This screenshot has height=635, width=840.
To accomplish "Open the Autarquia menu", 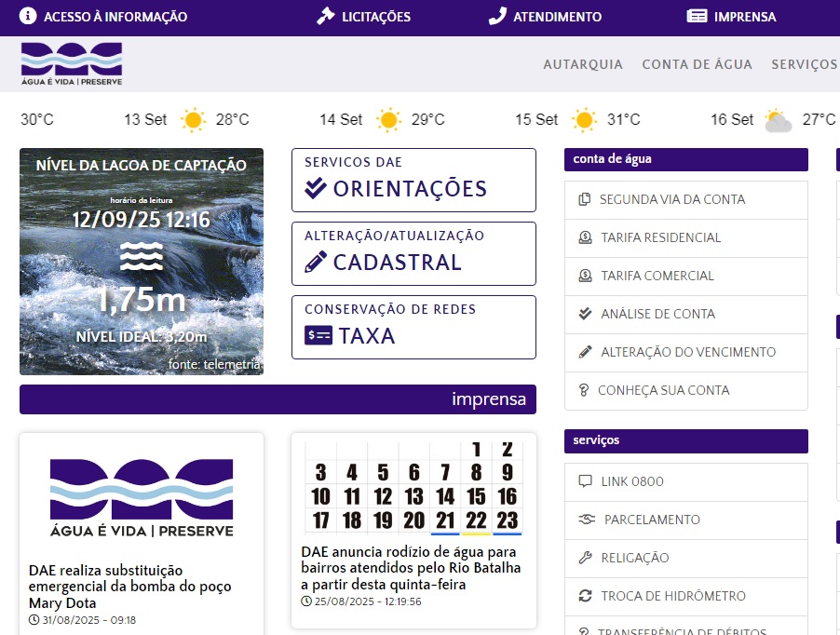I will [x=583, y=64].
